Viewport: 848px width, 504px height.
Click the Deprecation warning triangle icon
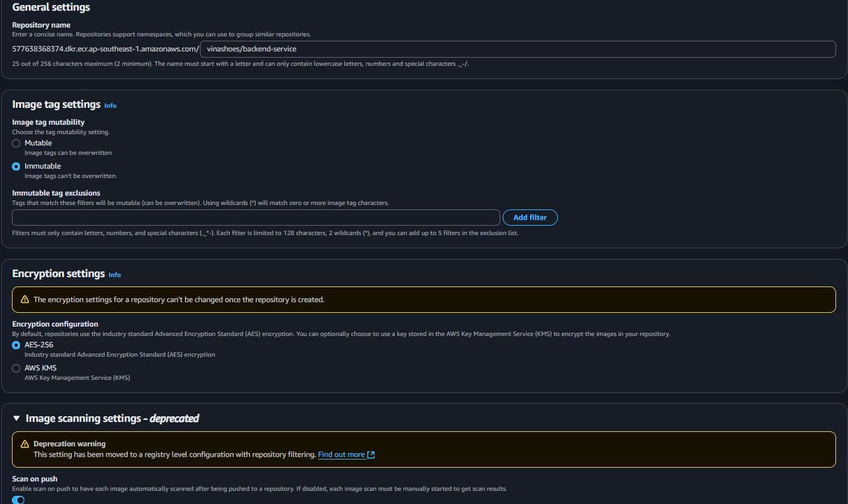click(x=25, y=444)
